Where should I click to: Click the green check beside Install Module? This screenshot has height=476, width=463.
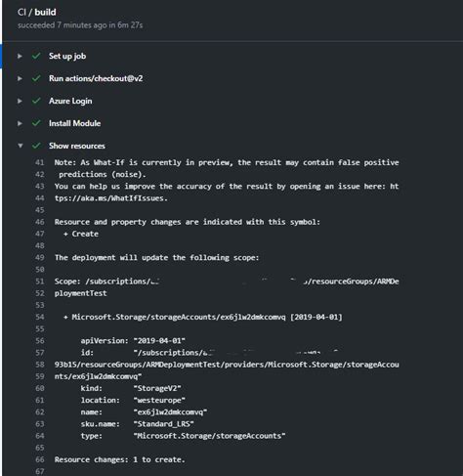coord(36,123)
